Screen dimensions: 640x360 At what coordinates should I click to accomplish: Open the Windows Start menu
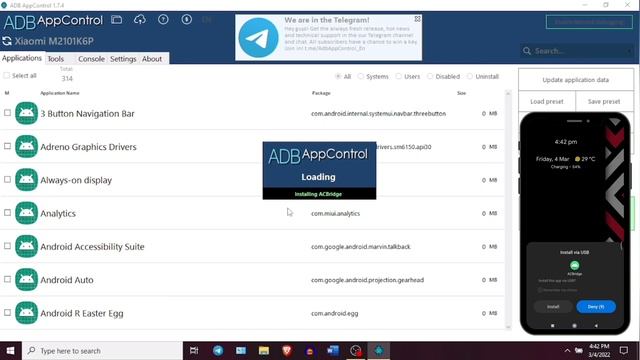(x=11, y=351)
